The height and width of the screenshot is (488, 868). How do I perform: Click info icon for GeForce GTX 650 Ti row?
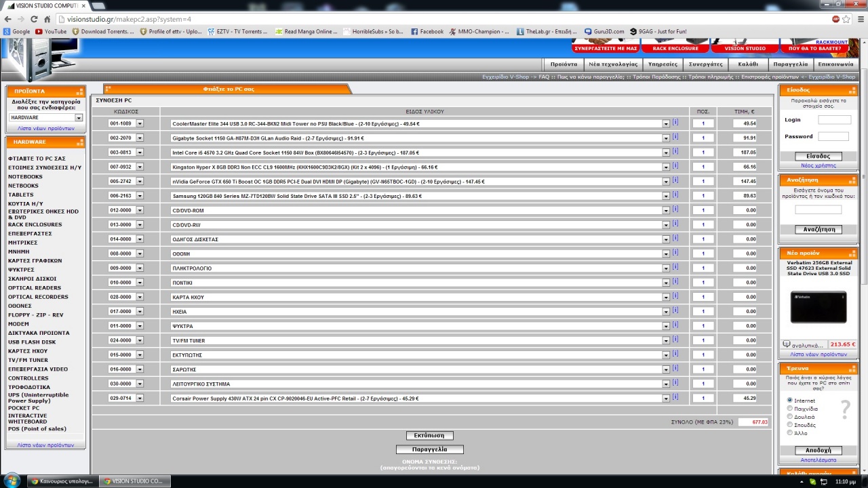[x=675, y=180]
